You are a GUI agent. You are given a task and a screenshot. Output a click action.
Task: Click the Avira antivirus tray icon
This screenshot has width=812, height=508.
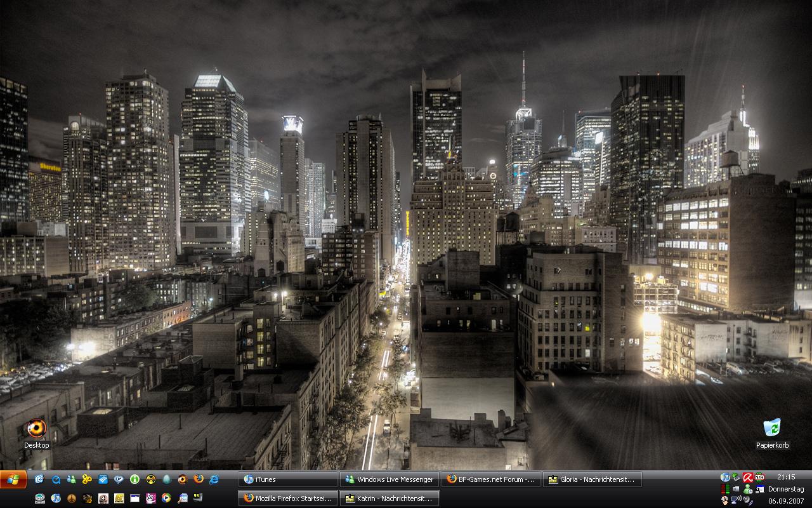pyautogui.click(x=748, y=478)
